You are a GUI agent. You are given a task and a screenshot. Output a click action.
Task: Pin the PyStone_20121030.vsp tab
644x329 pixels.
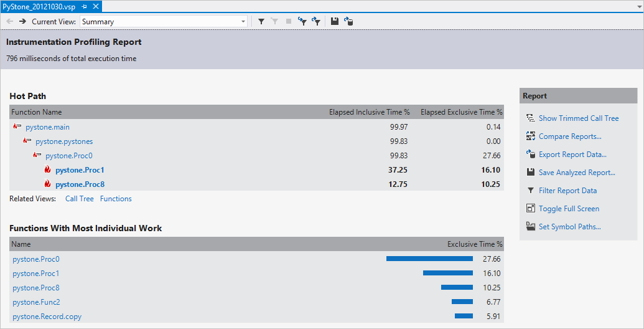(x=85, y=6)
